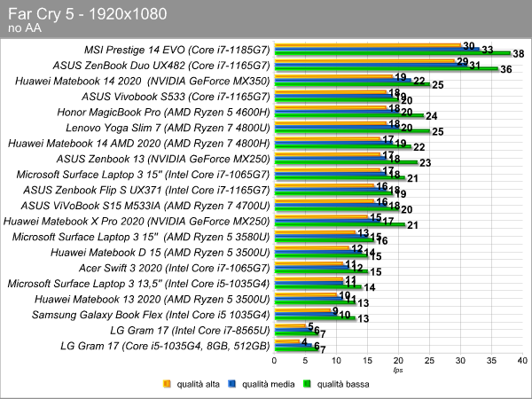This screenshot has width=532, height=399.
Task: Select Huawei Matebook X Pro 2020 label
Action: pos(137,222)
